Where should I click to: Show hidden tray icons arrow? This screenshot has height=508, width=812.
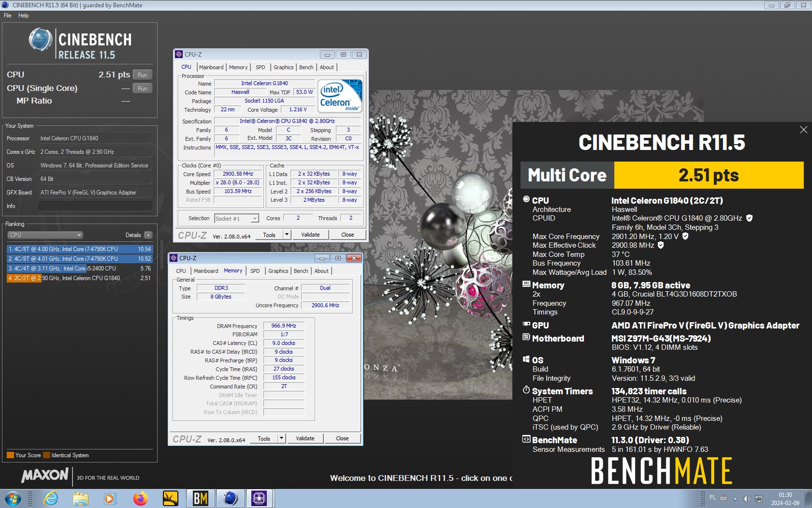click(x=735, y=498)
